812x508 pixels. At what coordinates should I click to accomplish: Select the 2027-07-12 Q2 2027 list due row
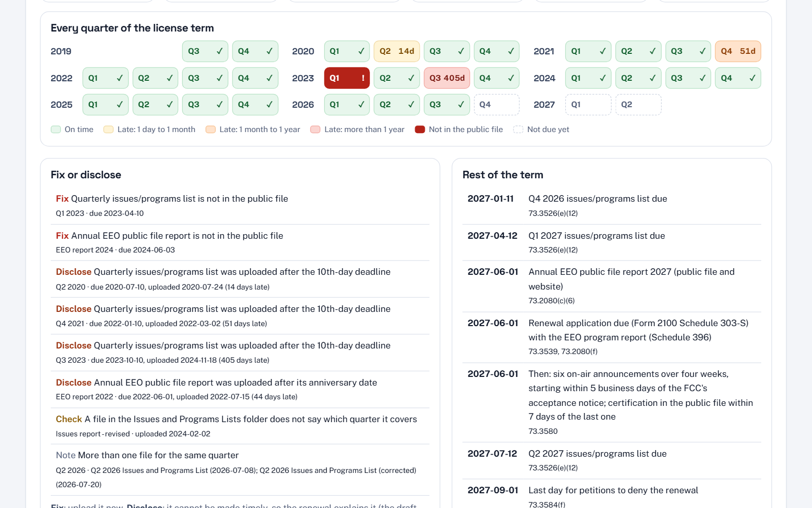(x=612, y=461)
